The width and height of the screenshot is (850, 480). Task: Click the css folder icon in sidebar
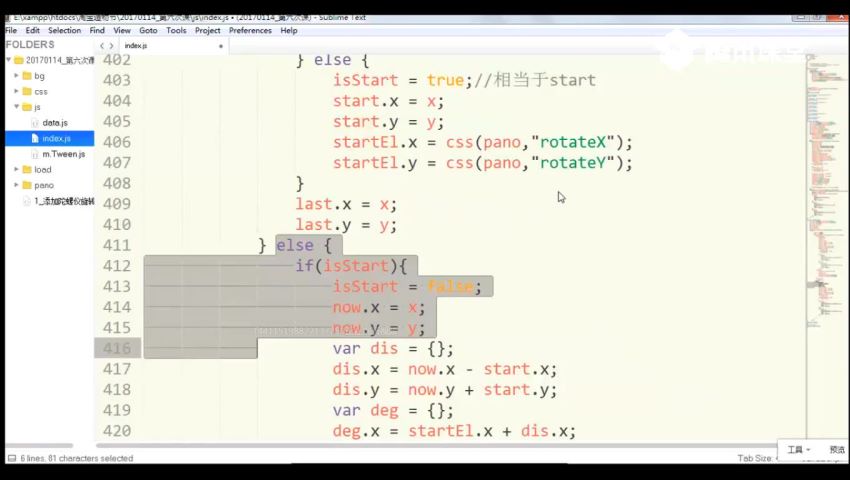[26, 91]
